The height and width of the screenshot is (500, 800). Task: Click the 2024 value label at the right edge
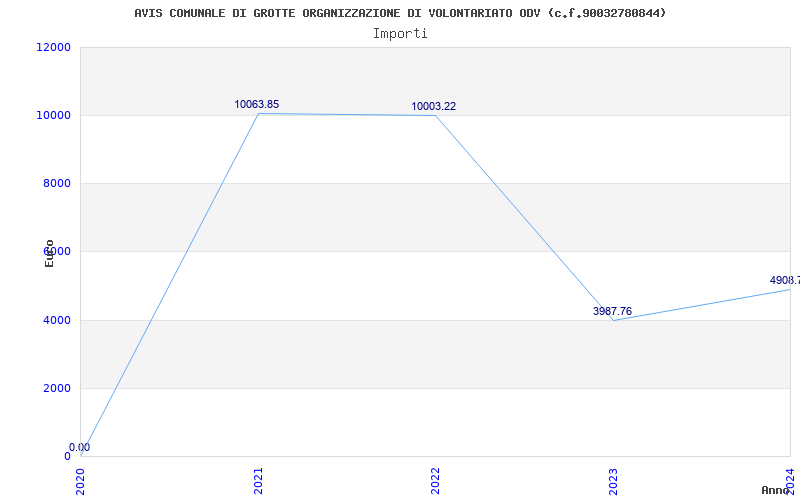[785, 280]
